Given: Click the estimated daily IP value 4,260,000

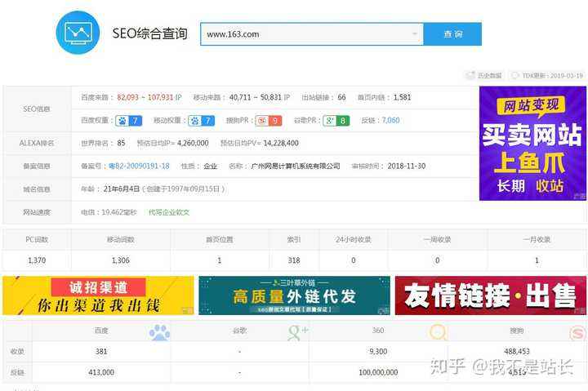Looking at the screenshot, I should pos(193,143).
